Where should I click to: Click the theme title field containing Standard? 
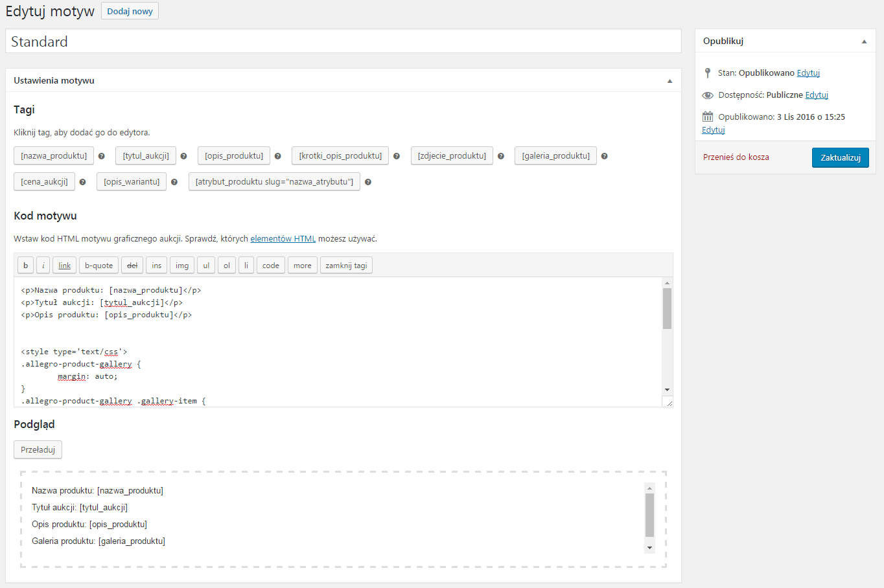pyautogui.click(x=343, y=41)
